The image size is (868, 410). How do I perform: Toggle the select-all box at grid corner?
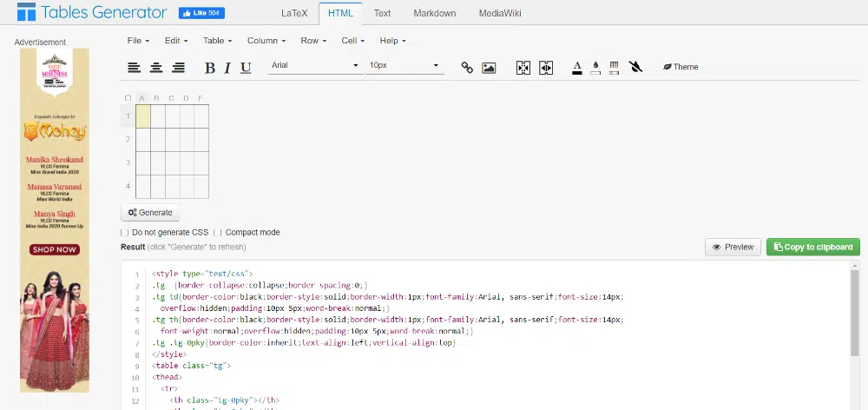pyautogui.click(x=128, y=98)
